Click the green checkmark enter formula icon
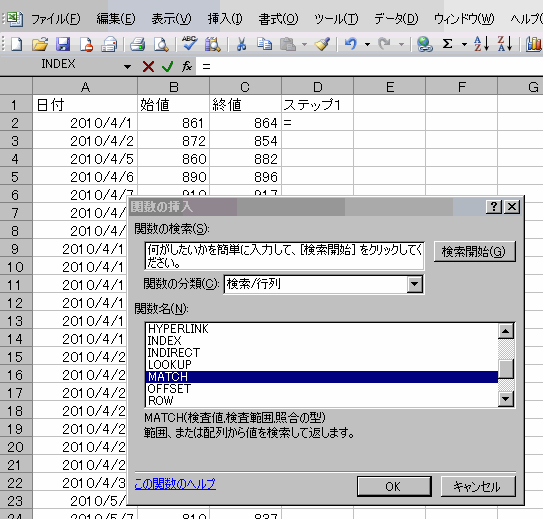 pos(168,66)
